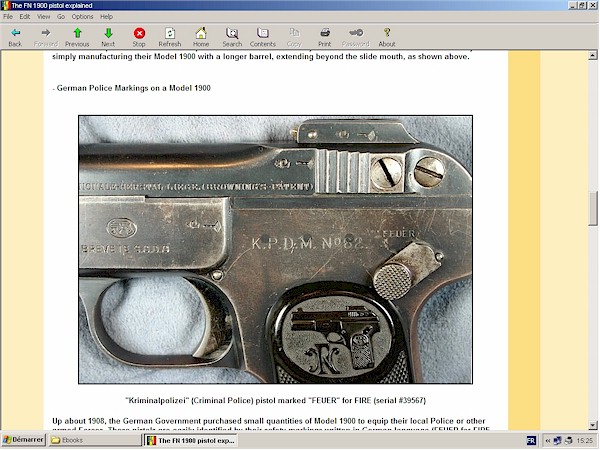Open the About question mark icon
The width and height of the screenshot is (600, 450).
tap(387, 33)
